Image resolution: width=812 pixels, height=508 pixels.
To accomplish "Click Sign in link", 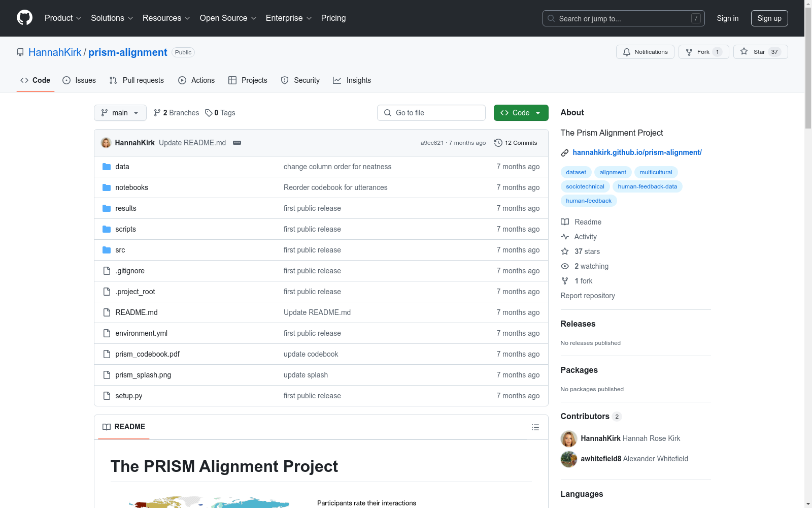I will (x=728, y=18).
